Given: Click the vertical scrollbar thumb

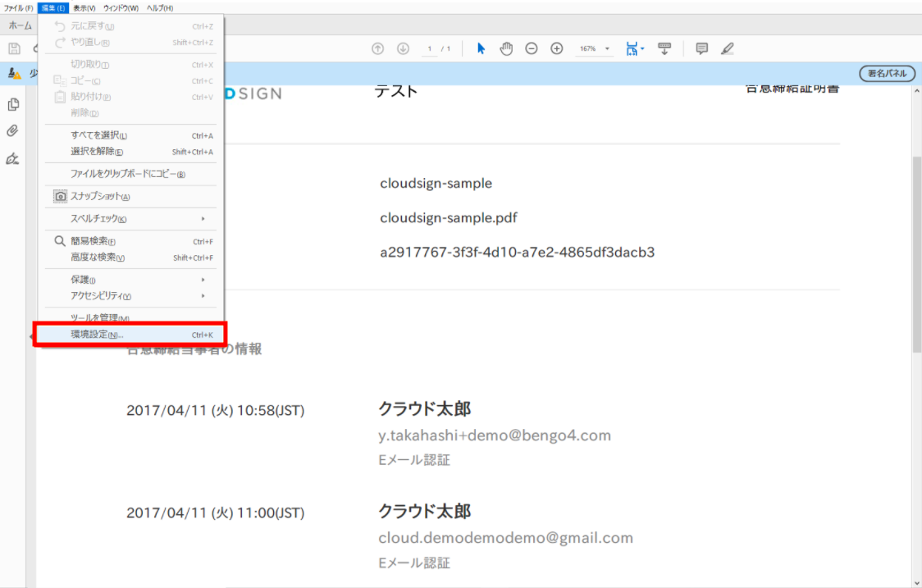Looking at the screenshot, I should [x=917, y=254].
